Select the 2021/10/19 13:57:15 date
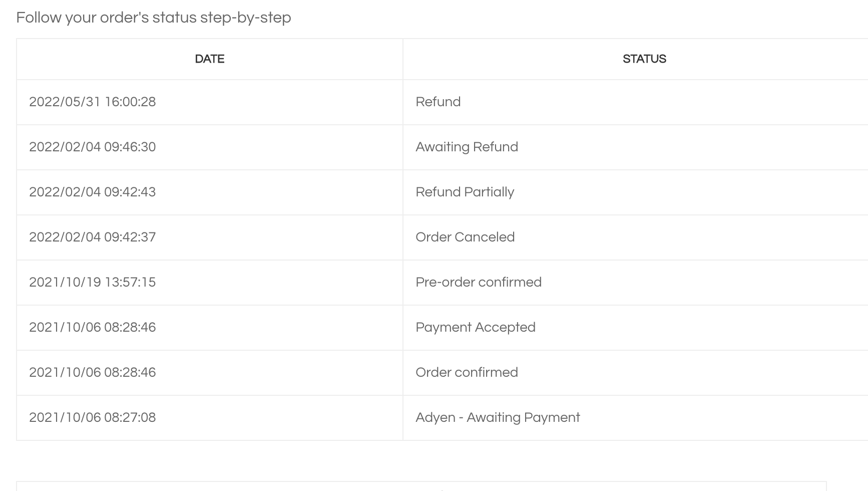Screen dimensions: 868x491 point(93,283)
